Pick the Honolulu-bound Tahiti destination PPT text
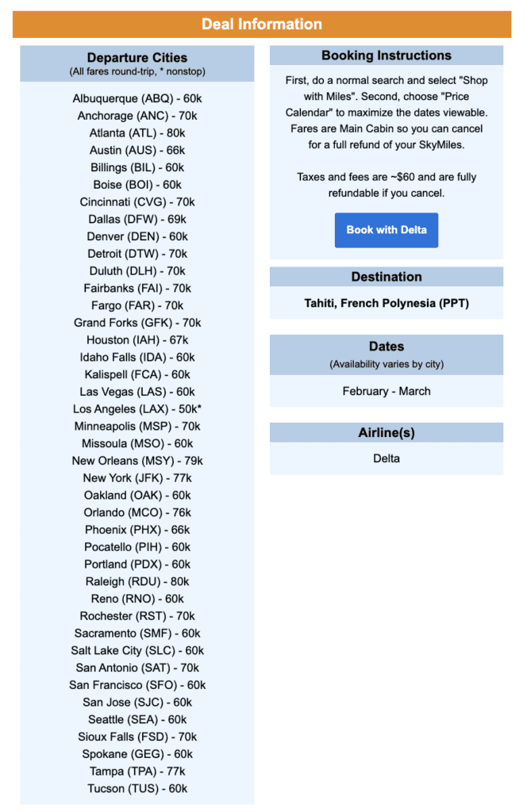The height and width of the screenshot is (812, 527). point(387,304)
